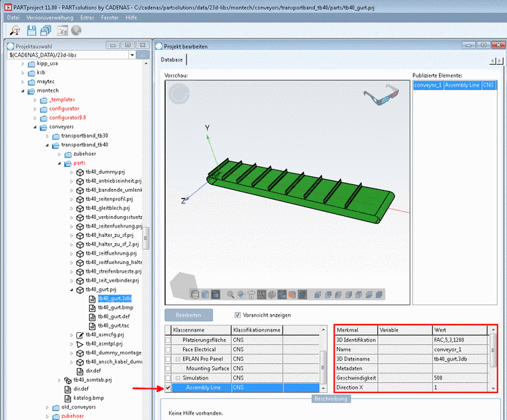
Task: Uncheck the Assembly Line class checkbox
Action: pyautogui.click(x=168, y=388)
